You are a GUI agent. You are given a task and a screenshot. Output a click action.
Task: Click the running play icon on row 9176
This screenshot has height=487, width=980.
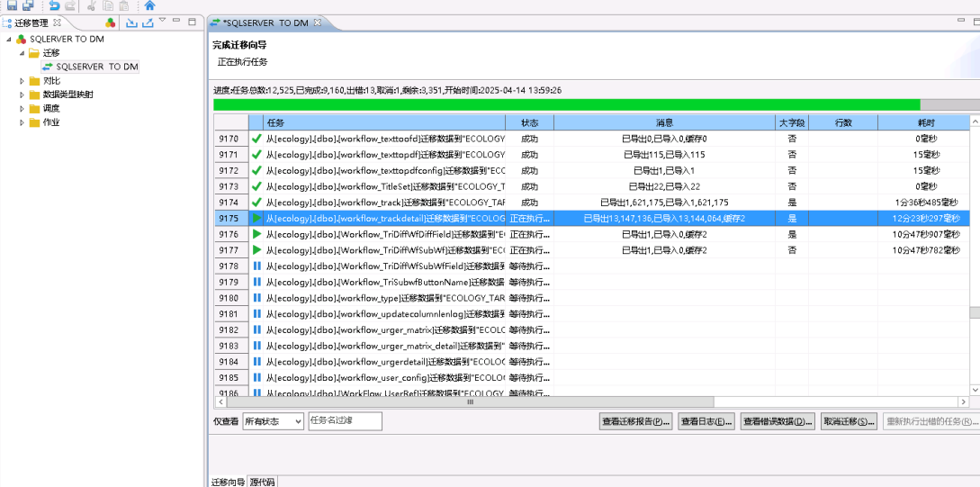click(256, 234)
